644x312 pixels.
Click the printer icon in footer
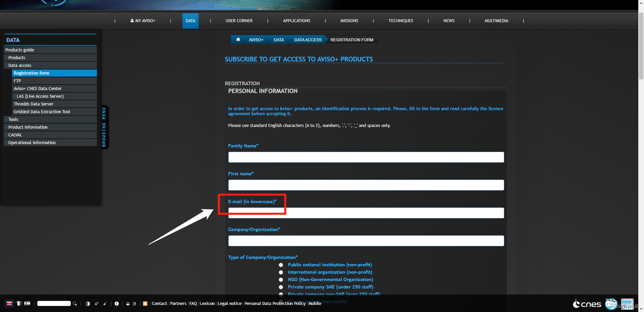pyautogui.click(x=128, y=304)
